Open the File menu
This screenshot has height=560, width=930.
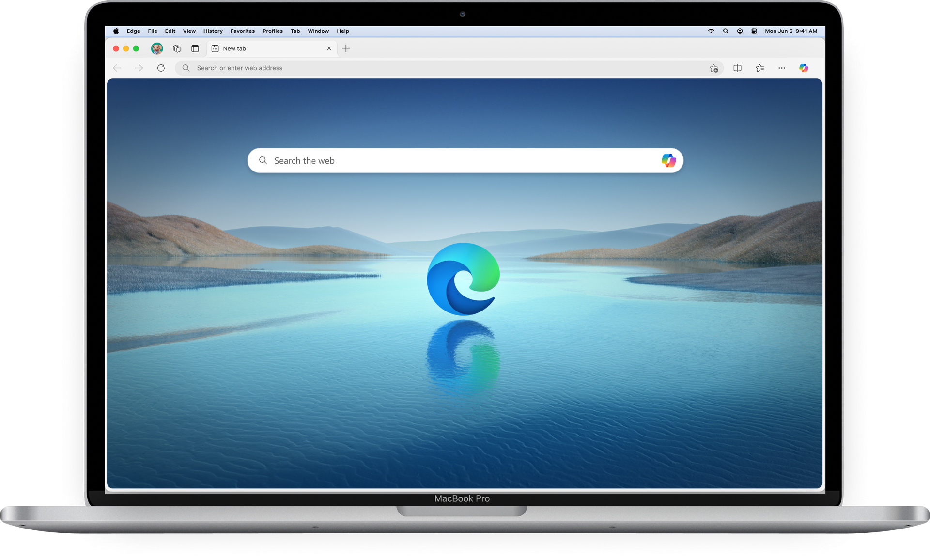(x=153, y=31)
